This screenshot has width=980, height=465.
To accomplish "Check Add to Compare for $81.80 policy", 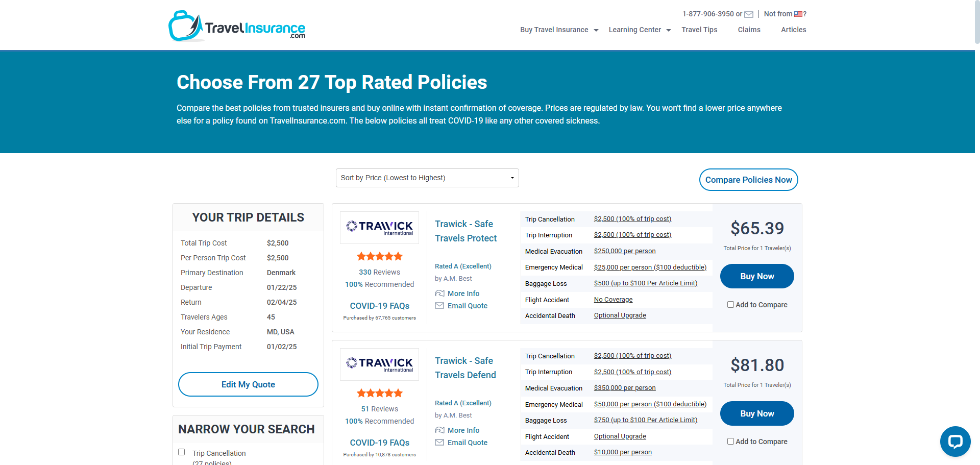I will pyautogui.click(x=730, y=442).
